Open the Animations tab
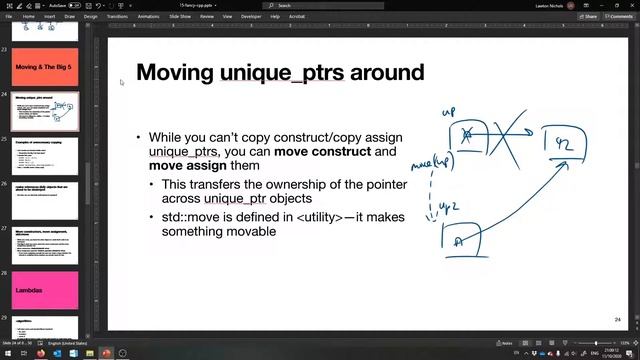Viewport: 640px width, 360px height. pos(149,17)
